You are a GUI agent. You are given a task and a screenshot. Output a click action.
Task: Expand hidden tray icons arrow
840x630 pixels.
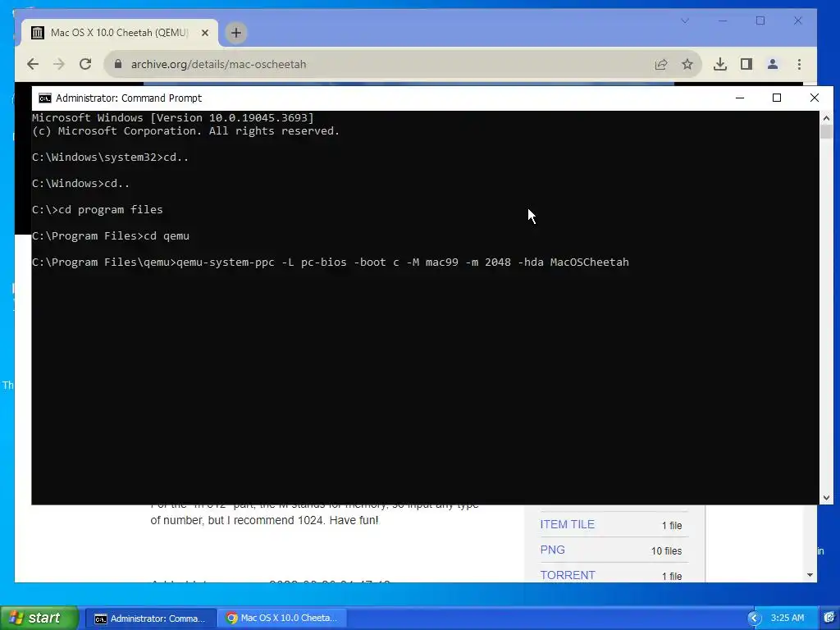click(x=755, y=619)
